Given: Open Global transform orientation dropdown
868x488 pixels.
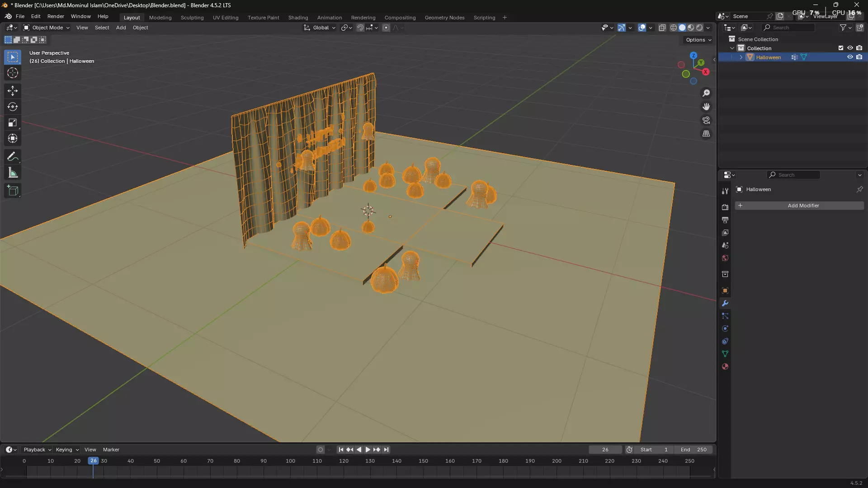Looking at the screenshot, I should point(320,28).
